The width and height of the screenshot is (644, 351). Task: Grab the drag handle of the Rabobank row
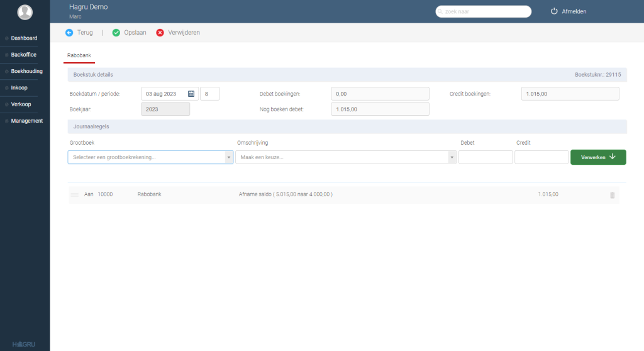point(74,194)
